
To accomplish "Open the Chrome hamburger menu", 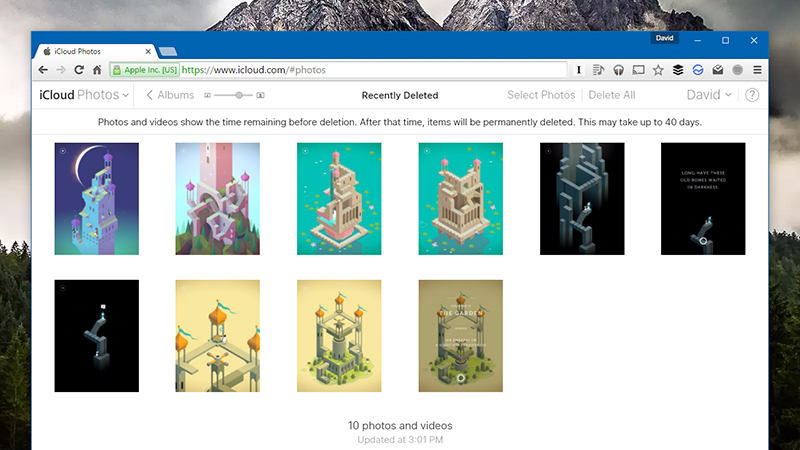I will pyautogui.click(x=758, y=70).
